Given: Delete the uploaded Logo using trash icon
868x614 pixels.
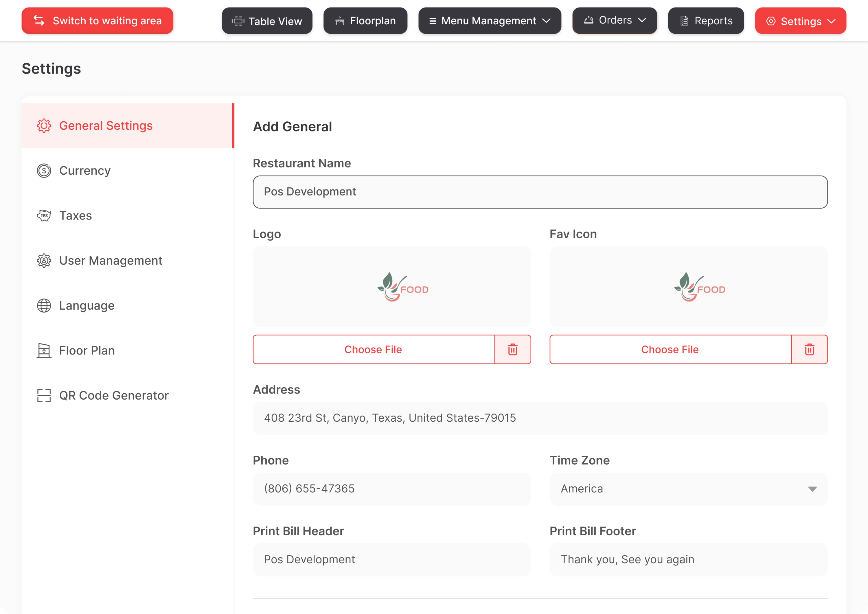Looking at the screenshot, I should click(513, 349).
